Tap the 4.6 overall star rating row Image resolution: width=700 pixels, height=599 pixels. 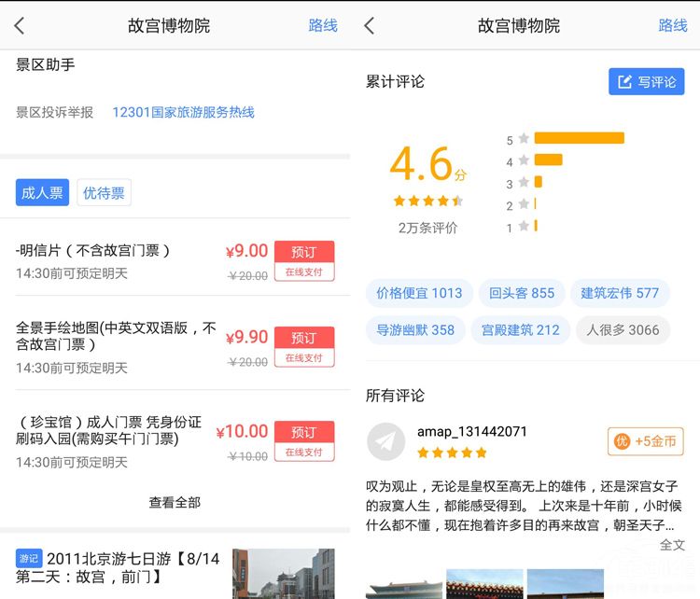pos(427,201)
